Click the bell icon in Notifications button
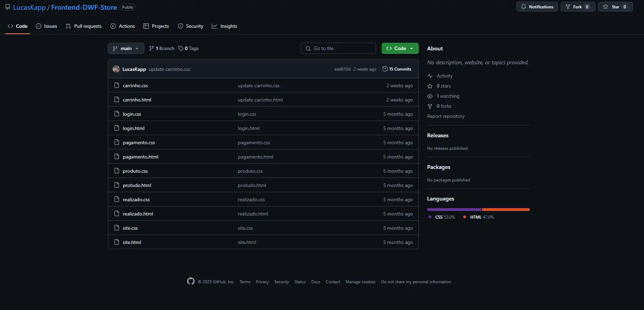644x310 pixels. click(523, 7)
